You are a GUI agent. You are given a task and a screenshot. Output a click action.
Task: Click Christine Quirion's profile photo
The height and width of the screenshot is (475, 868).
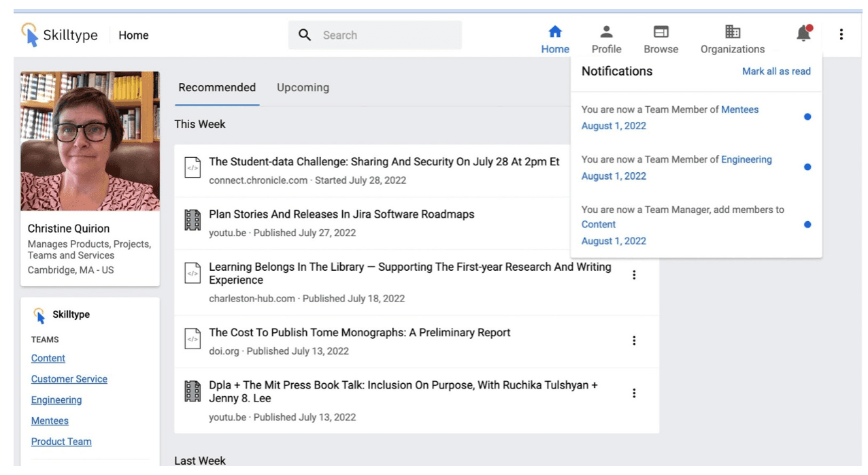pyautogui.click(x=90, y=141)
